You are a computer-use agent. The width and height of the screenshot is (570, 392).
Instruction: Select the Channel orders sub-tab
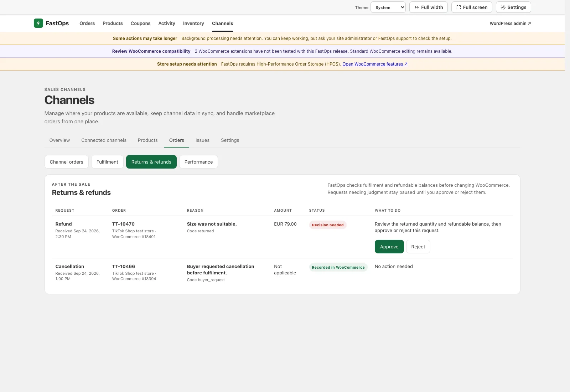[67, 162]
